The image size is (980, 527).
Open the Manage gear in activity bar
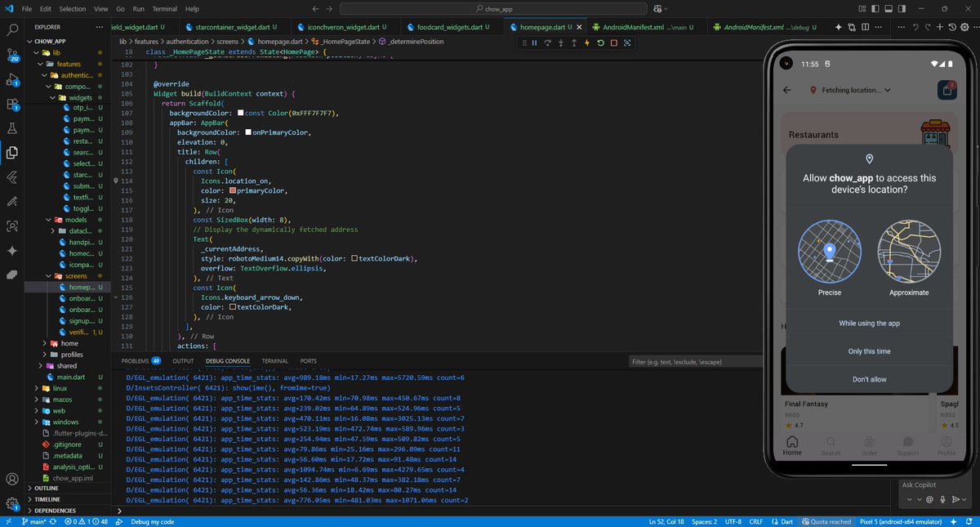click(12, 504)
